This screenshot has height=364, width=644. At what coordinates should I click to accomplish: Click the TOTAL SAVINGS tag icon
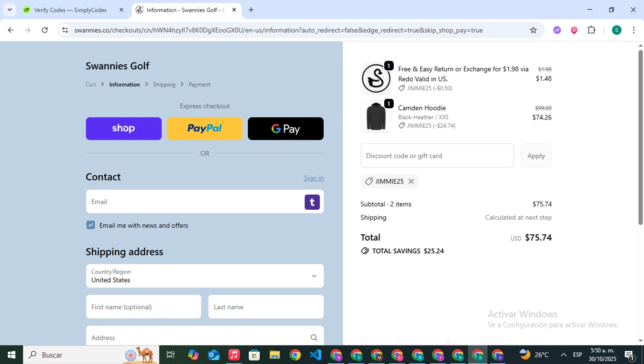pyautogui.click(x=365, y=251)
